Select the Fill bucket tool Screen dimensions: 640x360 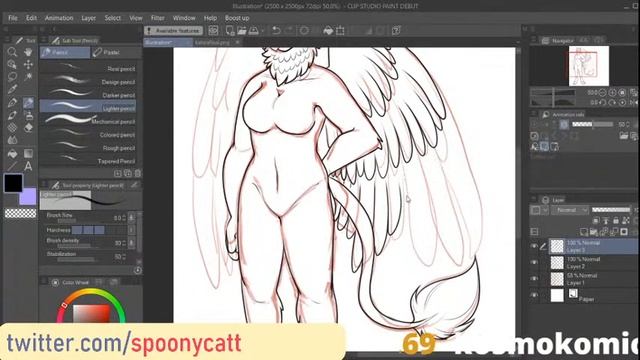tap(12, 153)
